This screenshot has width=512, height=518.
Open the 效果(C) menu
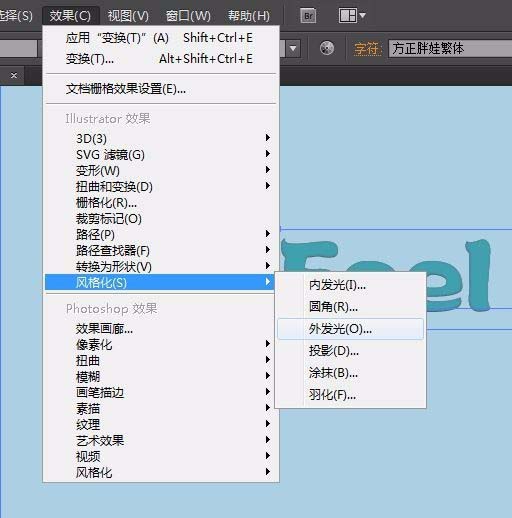coord(70,16)
